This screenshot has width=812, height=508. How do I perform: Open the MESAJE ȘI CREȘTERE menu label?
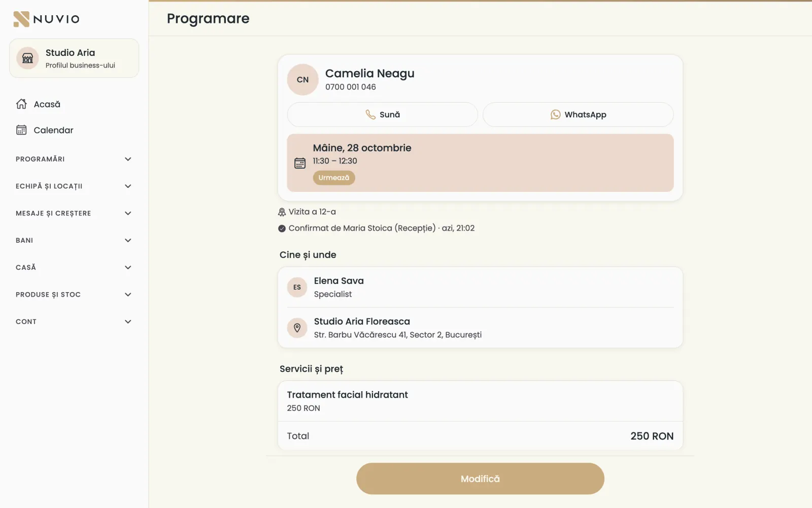point(53,213)
